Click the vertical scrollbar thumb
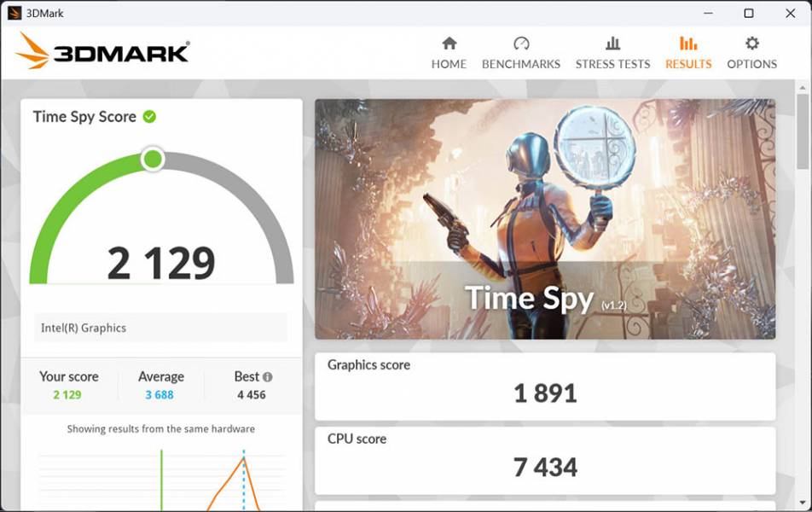Viewport: 812px width, 512px height. [x=802, y=131]
